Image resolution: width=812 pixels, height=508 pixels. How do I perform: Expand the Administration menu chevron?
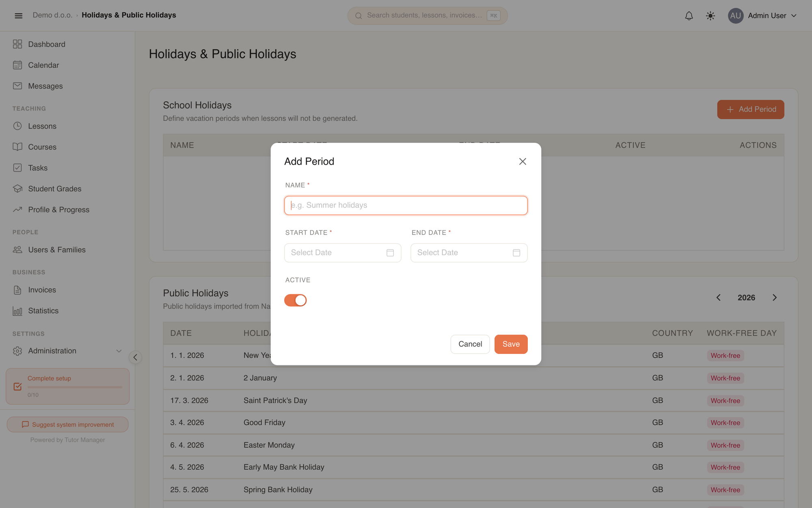coord(119,351)
